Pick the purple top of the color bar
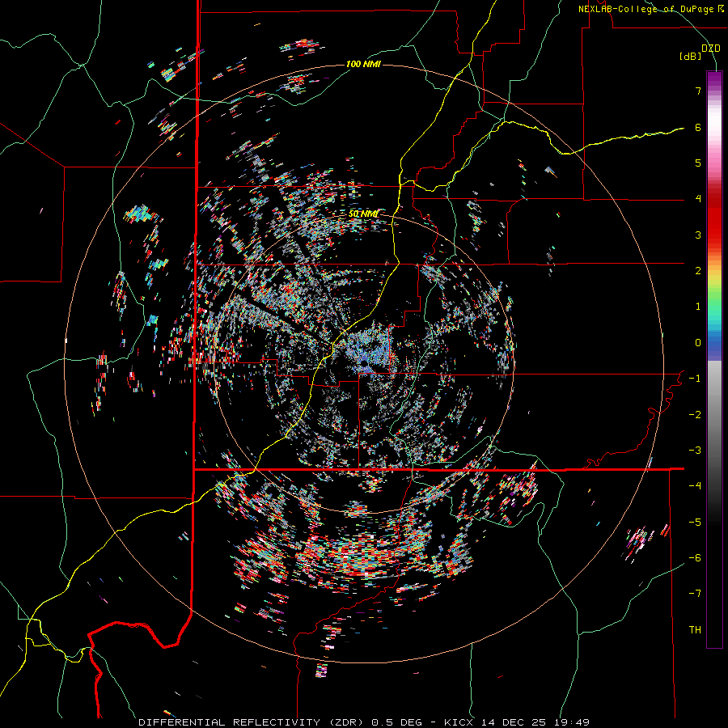This screenshot has height=728, width=728. coord(714,78)
